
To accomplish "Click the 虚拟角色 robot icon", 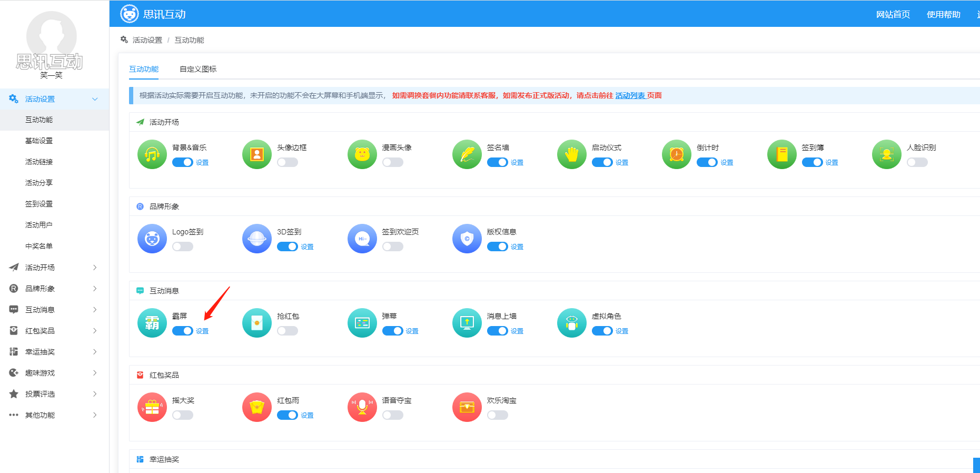I will pyautogui.click(x=571, y=323).
